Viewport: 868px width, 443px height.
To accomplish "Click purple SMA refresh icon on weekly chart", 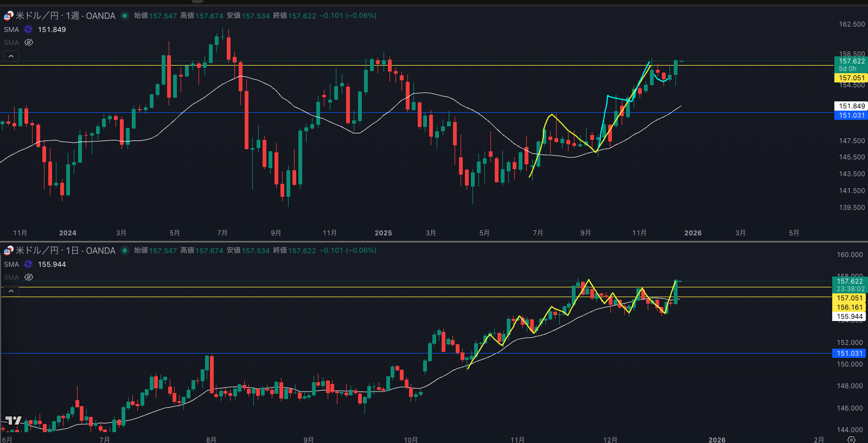I will [28, 30].
